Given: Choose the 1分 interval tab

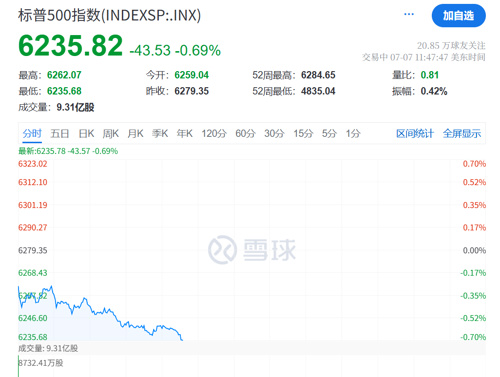Looking at the screenshot, I should pos(353,134).
